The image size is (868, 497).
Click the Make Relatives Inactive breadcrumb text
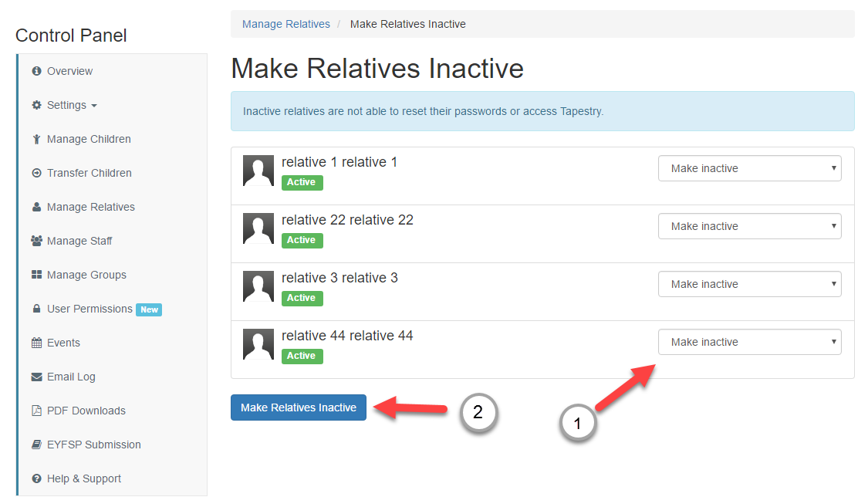tap(408, 24)
